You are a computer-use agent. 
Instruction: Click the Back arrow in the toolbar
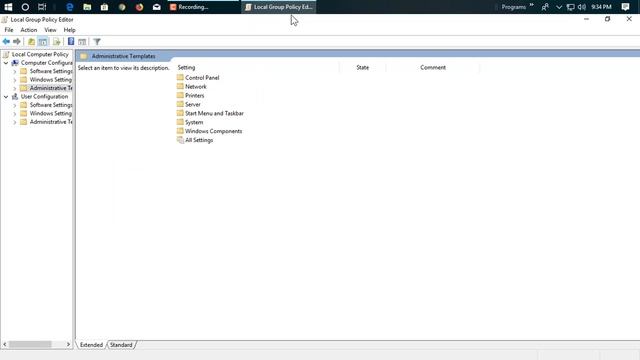6,42
